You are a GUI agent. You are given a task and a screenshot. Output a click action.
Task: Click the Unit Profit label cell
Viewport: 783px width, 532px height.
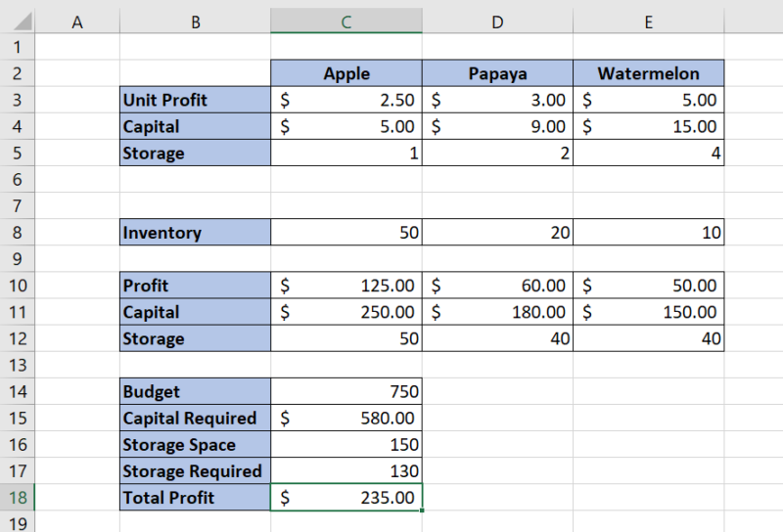tap(195, 100)
